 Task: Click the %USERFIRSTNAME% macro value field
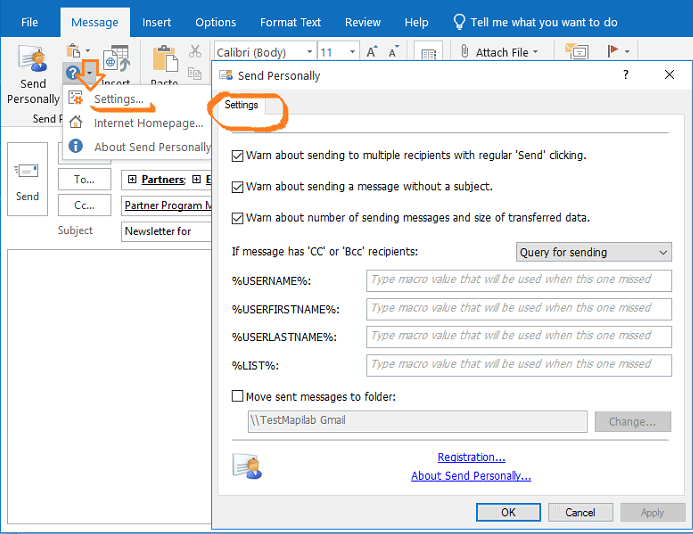pyautogui.click(x=519, y=309)
